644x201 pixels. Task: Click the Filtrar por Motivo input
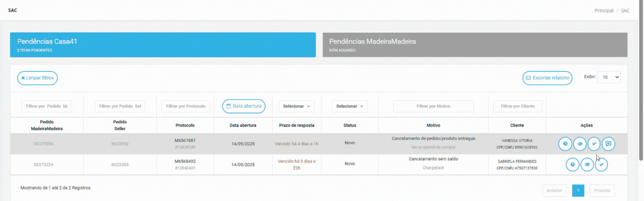pyautogui.click(x=433, y=106)
